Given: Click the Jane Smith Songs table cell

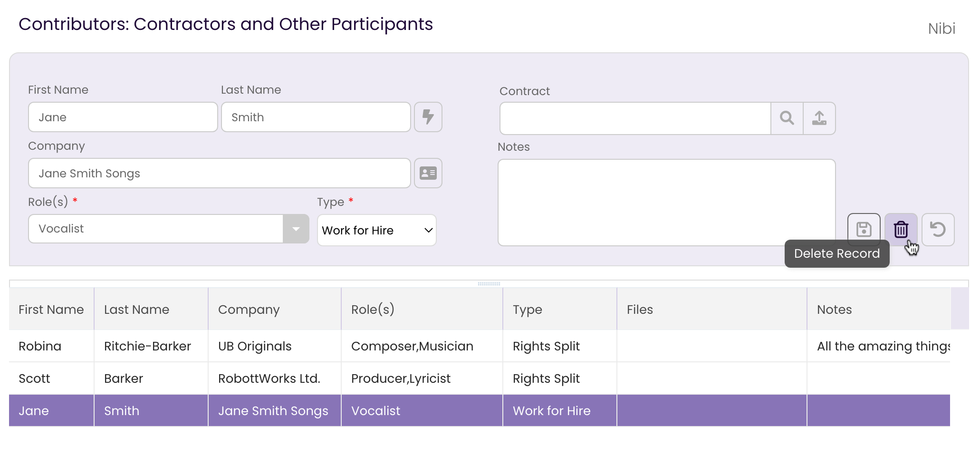Looking at the screenshot, I should pos(275,411).
